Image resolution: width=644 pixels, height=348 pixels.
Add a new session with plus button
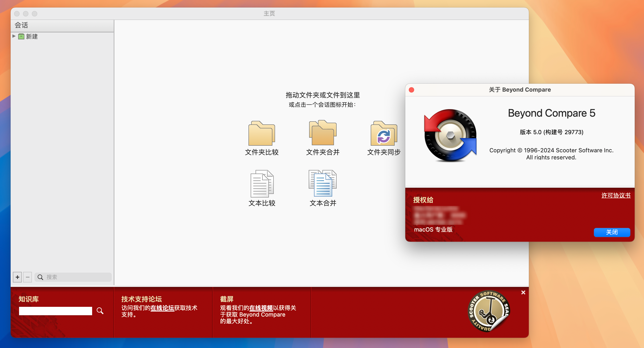tap(17, 277)
